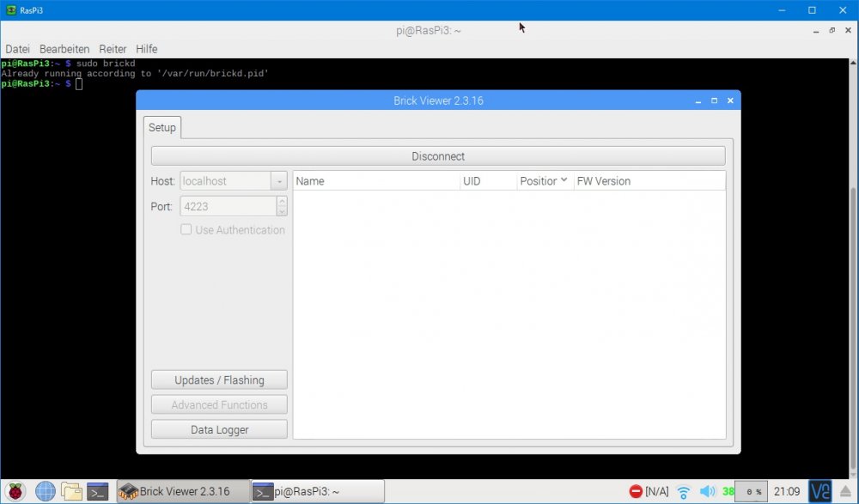Click the eject icon in taskbar
Image resolution: width=859 pixels, height=504 pixels.
coord(846,492)
